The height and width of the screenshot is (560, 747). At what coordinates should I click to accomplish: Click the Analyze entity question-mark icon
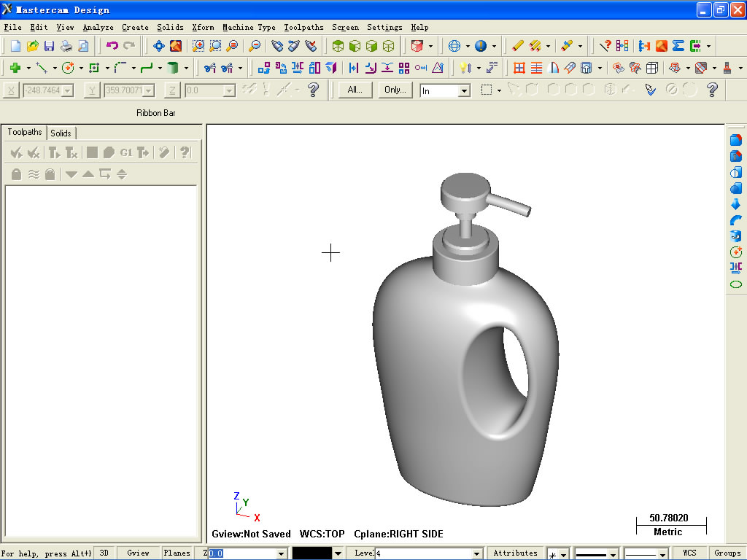605,46
